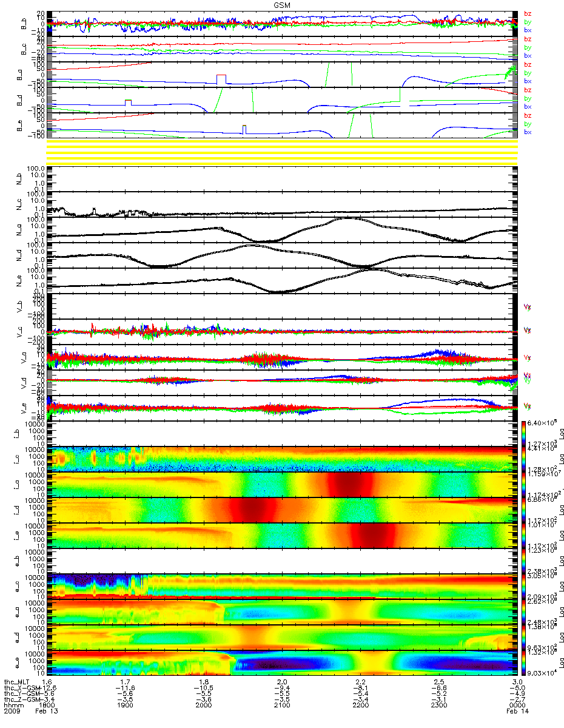Click the 2300 time tick label
Image resolution: width=564 pixels, height=728 pixels.
pyautogui.click(x=438, y=706)
